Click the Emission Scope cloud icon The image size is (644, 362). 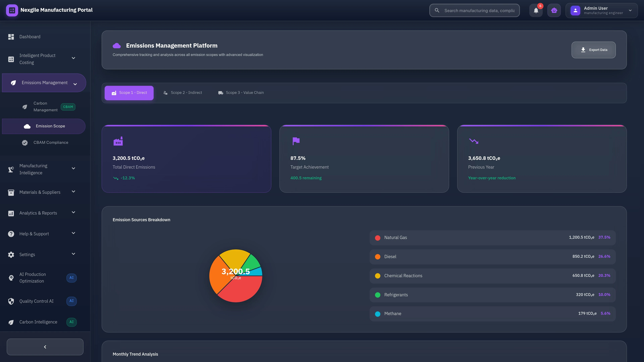27,126
